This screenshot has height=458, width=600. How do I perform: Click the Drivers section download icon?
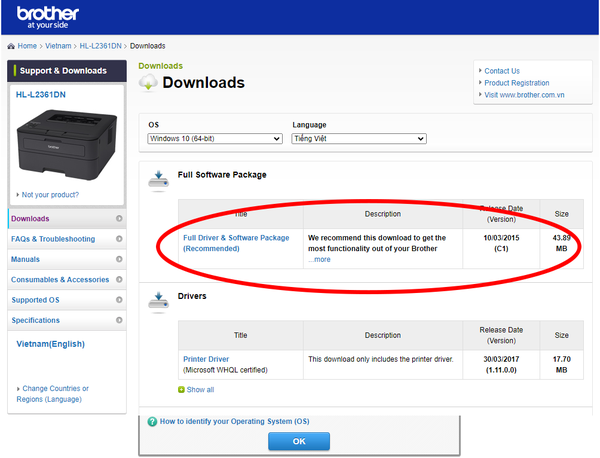158,302
